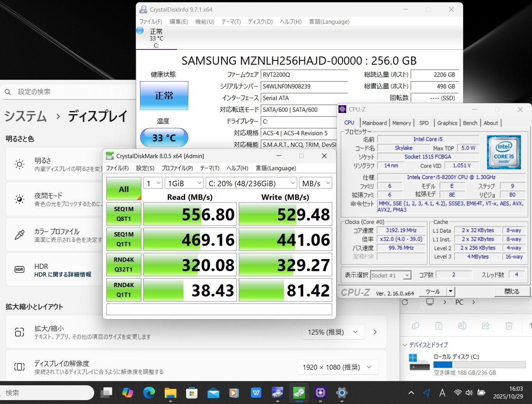Click the Windows 検索 search box
532x404 pixels.
pyautogui.click(x=47, y=393)
